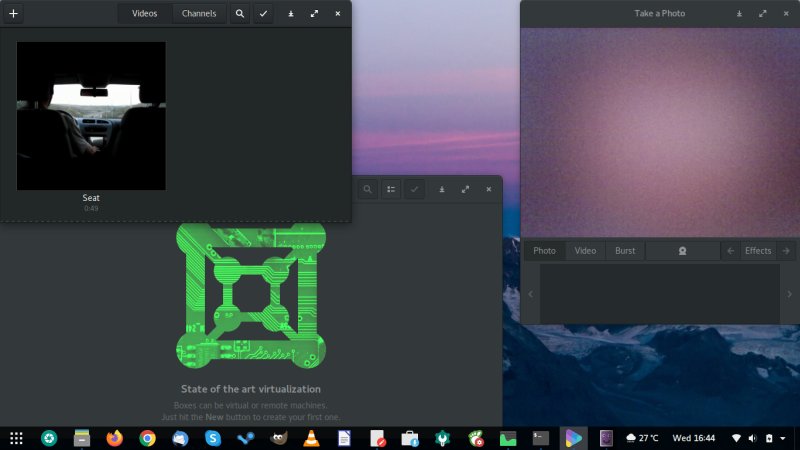800x450 pixels.
Task: Switch to Video mode in Cheese
Action: click(x=585, y=251)
